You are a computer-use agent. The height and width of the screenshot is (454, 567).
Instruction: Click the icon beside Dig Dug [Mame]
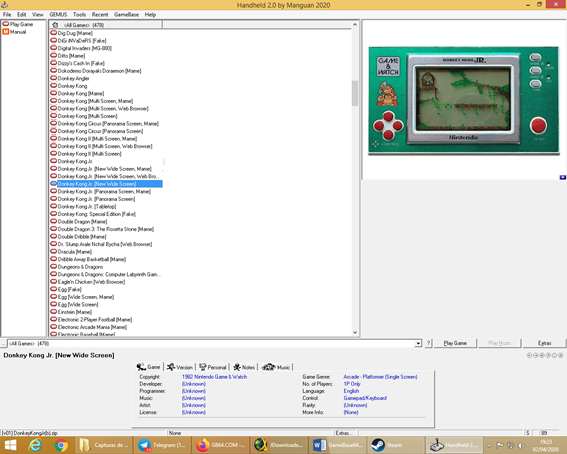(x=54, y=33)
